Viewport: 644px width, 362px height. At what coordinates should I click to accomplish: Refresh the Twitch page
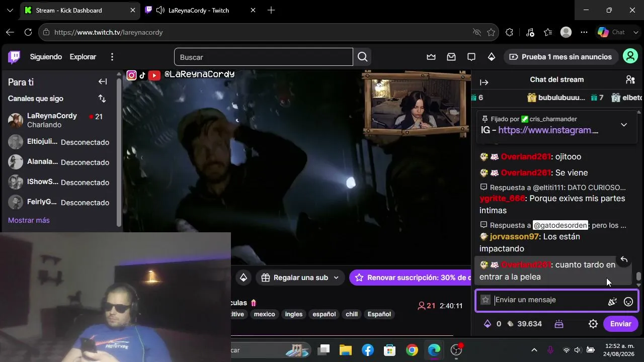pos(28,32)
